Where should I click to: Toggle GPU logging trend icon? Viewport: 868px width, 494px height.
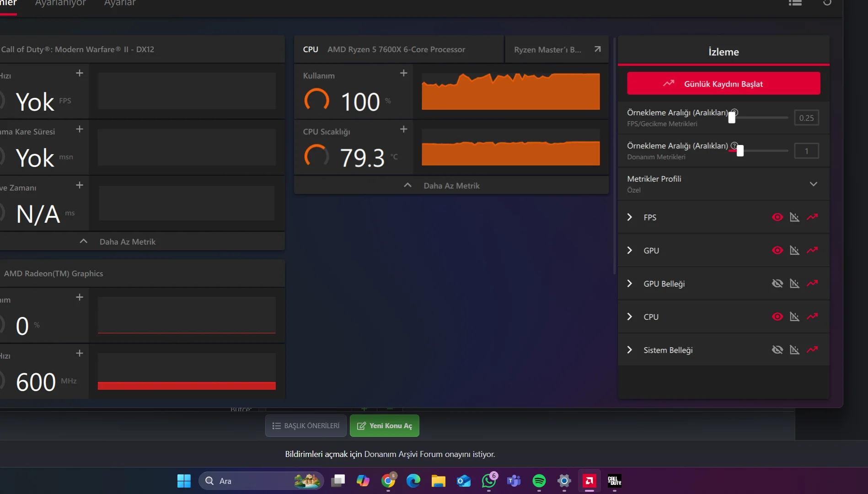point(812,250)
